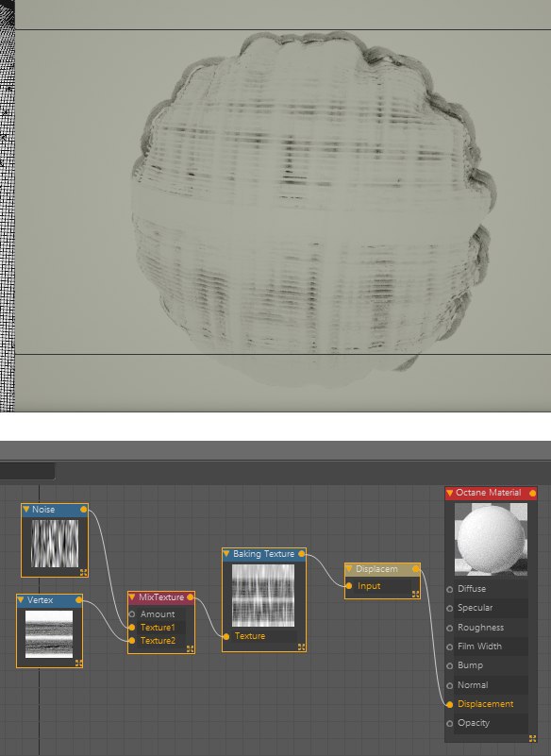This screenshot has height=756, width=551.
Task: Click the Displacem node output port
Action: tap(415, 569)
